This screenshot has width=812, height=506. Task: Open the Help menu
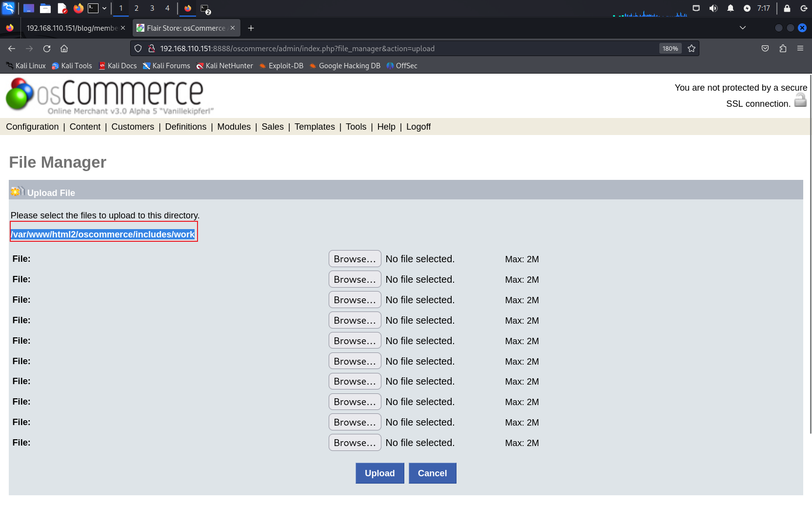click(386, 127)
